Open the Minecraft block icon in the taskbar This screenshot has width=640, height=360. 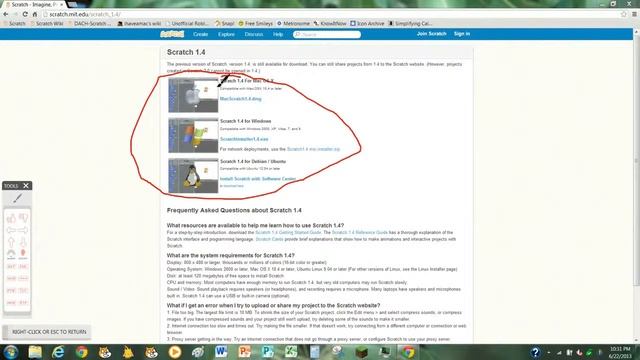[361, 352]
